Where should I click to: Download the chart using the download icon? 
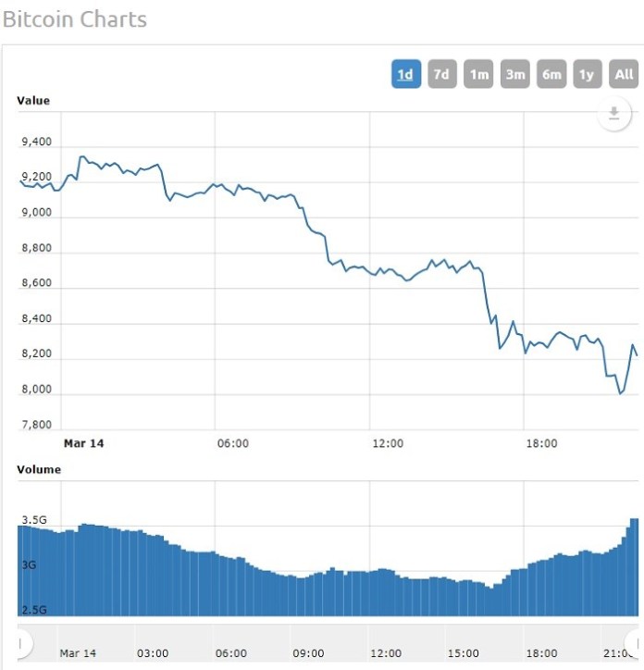[613, 114]
